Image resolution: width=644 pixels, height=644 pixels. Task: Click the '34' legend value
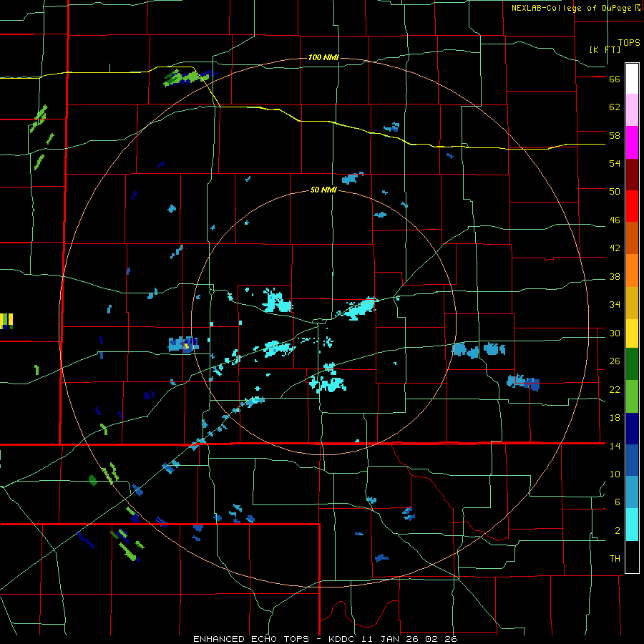click(x=615, y=305)
